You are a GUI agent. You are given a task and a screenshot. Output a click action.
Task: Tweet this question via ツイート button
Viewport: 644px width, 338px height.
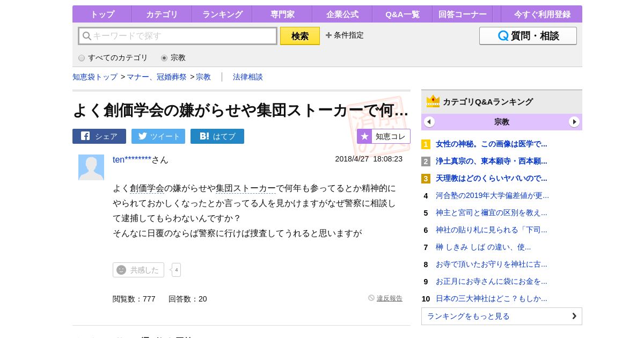pos(158,136)
